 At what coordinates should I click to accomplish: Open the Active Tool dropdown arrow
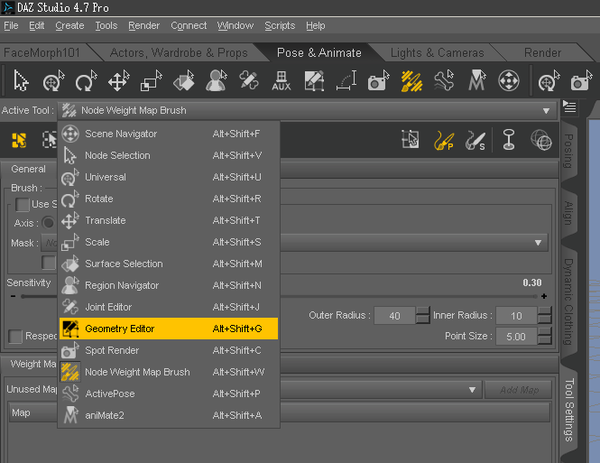[x=546, y=111]
